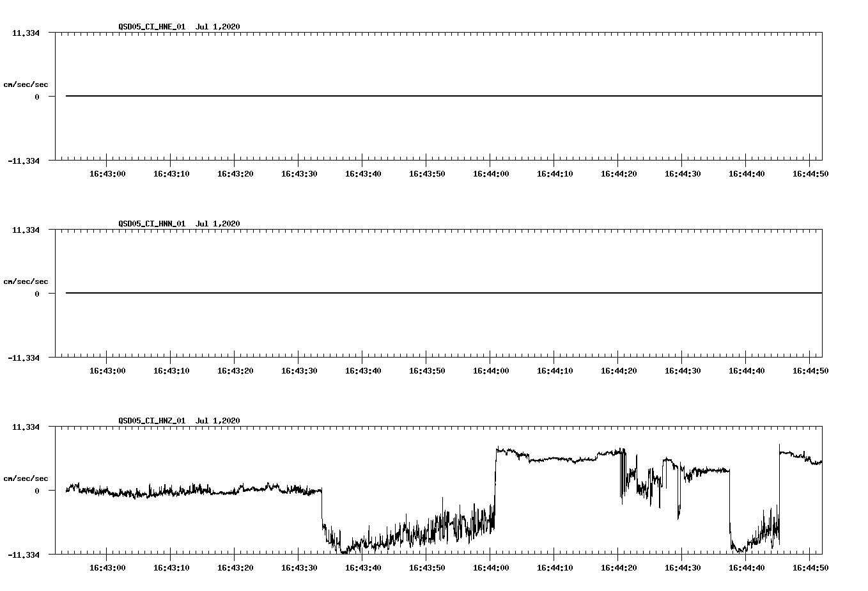Viewport: 868px width, 591px height.
Task: Click the flat HNN trace line
Action: point(444,293)
